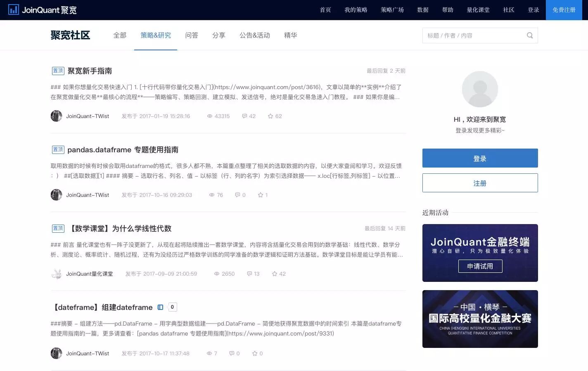Click the 发布于 2017-01-19 15:28:16 timestamp

[156, 116]
